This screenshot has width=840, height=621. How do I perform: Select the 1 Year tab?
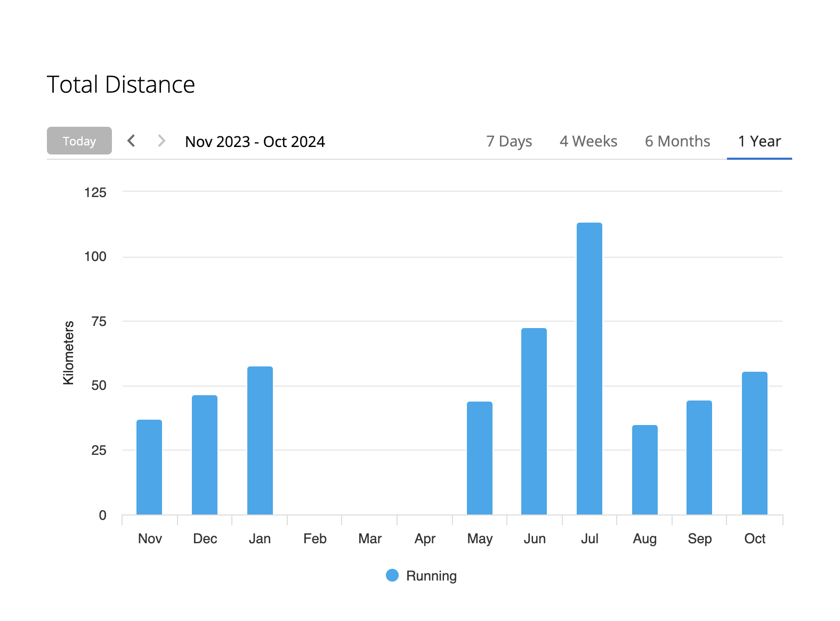click(759, 141)
